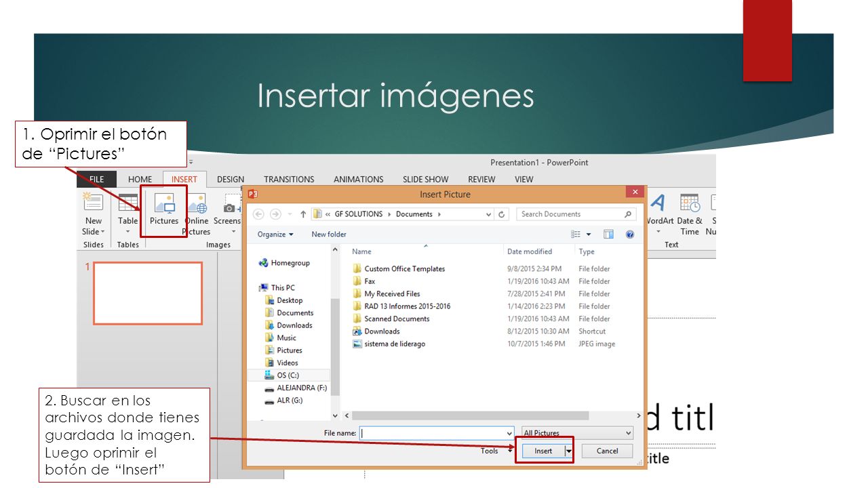Open Pictures in the navigation tree
The image size is (868, 488).
click(290, 350)
